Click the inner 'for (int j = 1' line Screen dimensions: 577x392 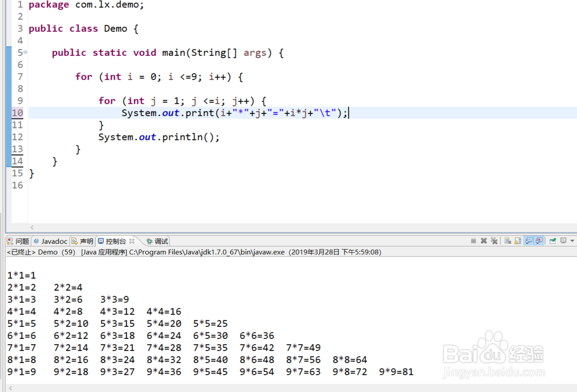click(182, 101)
